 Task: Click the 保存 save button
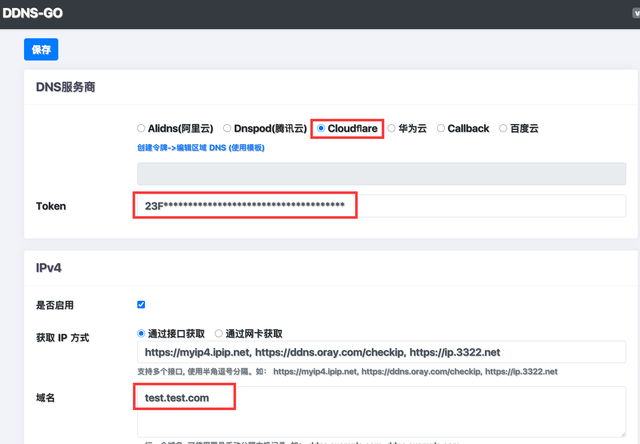pos(41,49)
